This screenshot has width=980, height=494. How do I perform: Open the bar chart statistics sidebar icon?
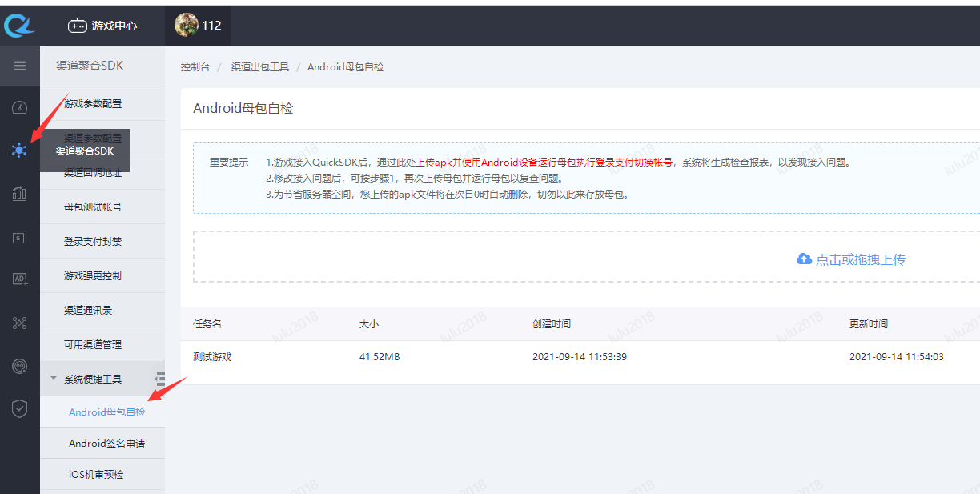tap(20, 194)
